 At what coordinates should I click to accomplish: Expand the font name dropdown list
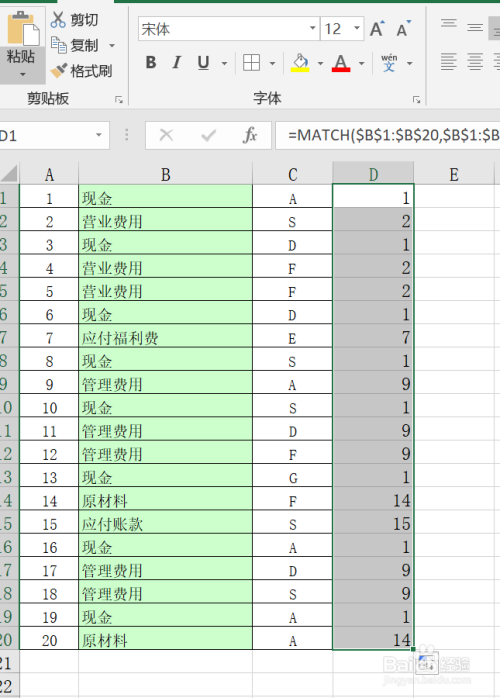click(x=313, y=28)
